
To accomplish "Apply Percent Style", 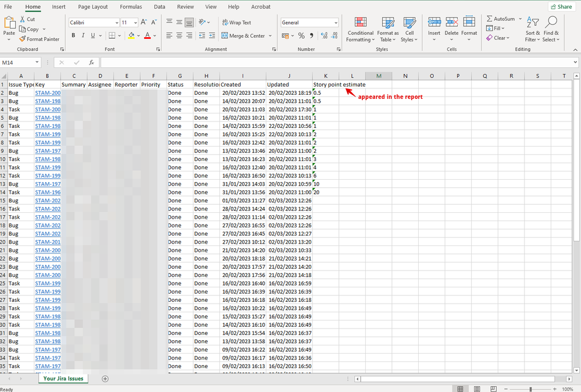I will tap(301, 35).
